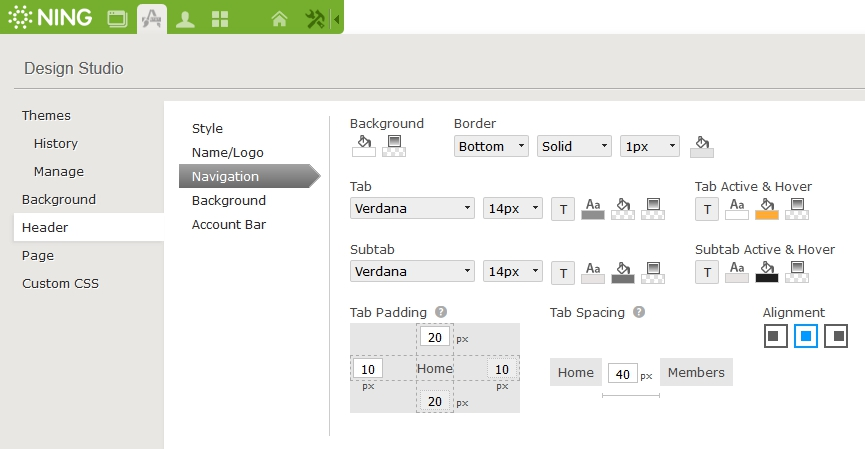Viewport: 865px width, 449px height.
Task: Click the Tab Padding help question mark
Action: tap(441, 312)
